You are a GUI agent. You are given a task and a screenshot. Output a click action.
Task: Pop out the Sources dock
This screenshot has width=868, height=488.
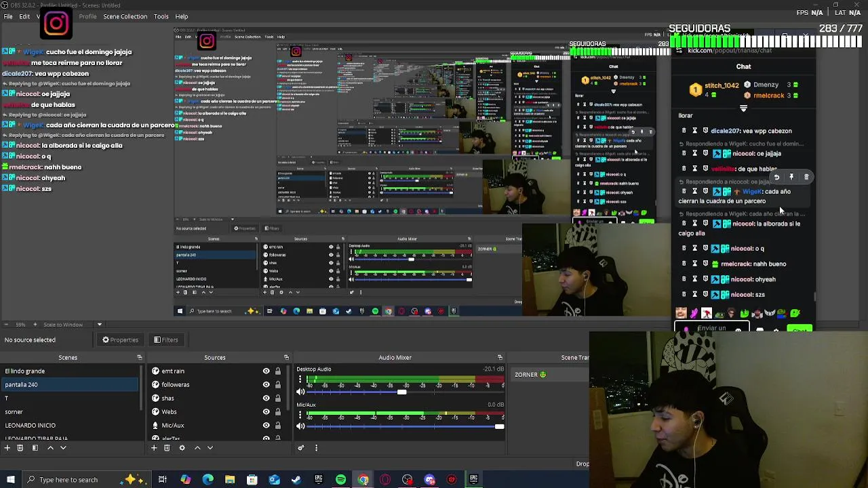pos(286,358)
